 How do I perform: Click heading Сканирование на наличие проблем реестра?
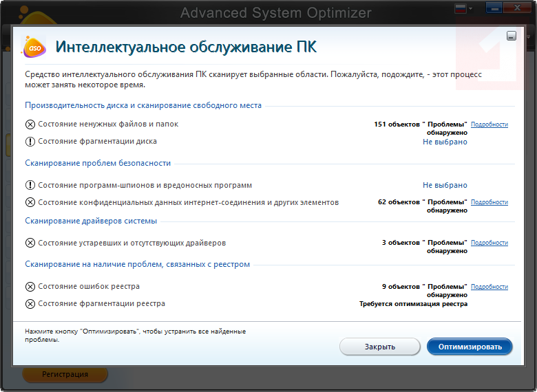pos(137,264)
